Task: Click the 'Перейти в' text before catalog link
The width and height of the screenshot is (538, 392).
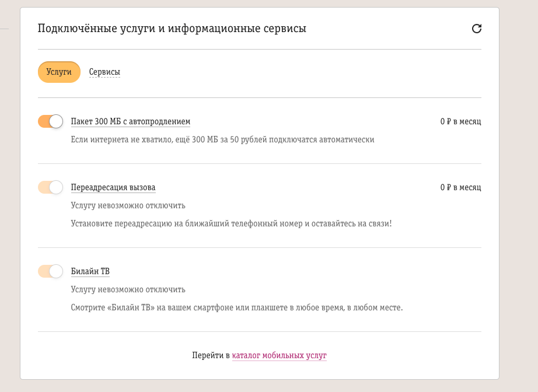Action: pos(211,355)
